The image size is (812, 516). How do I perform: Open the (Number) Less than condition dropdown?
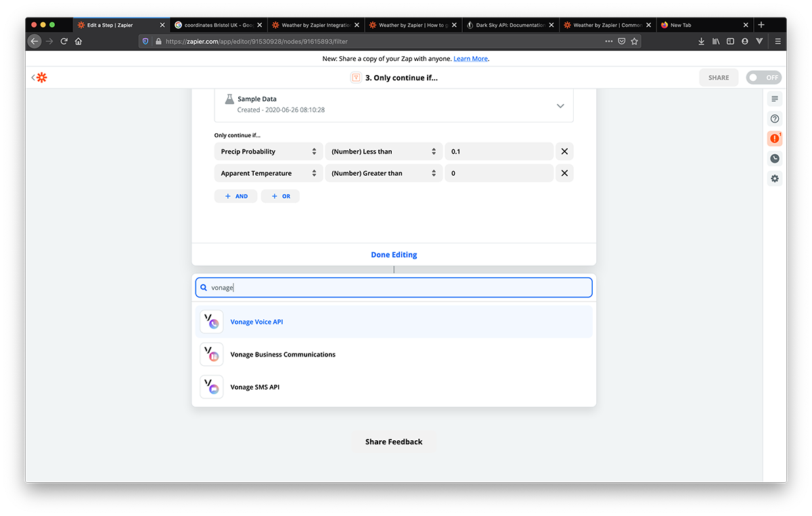click(384, 151)
